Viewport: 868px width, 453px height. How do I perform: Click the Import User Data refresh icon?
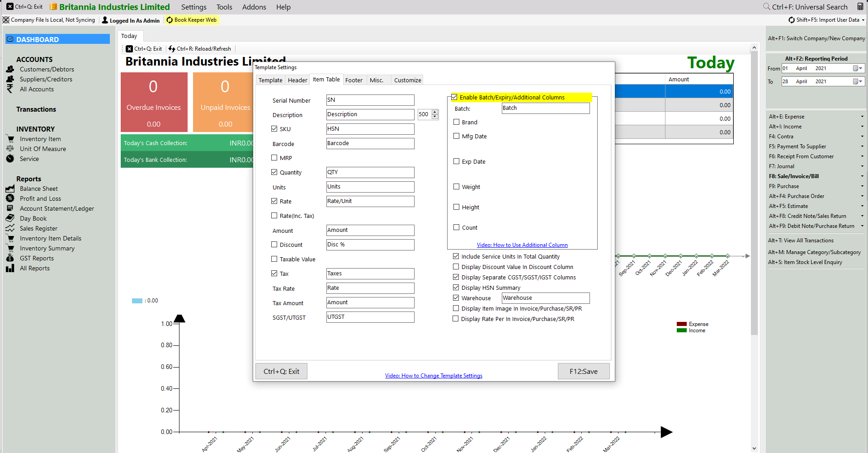(792, 20)
